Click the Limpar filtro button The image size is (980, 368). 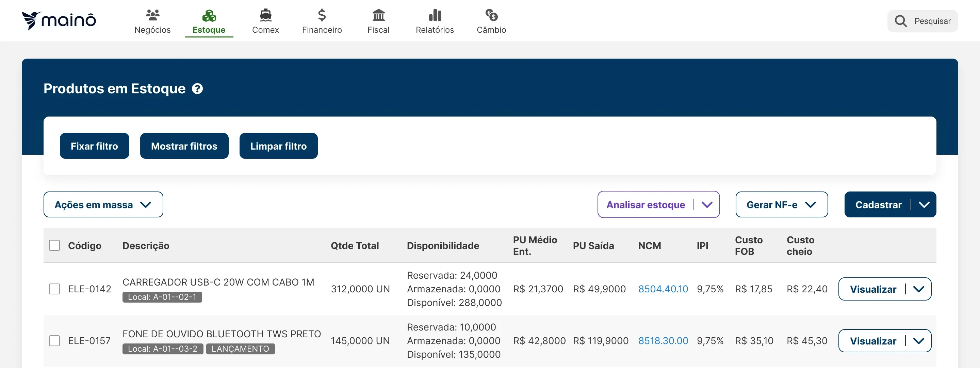point(278,146)
